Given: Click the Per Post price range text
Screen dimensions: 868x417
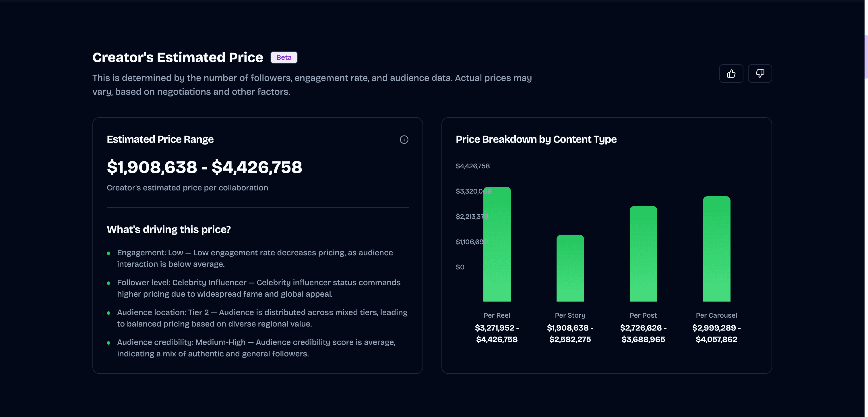Looking at the screenshot, I should 643,333.
